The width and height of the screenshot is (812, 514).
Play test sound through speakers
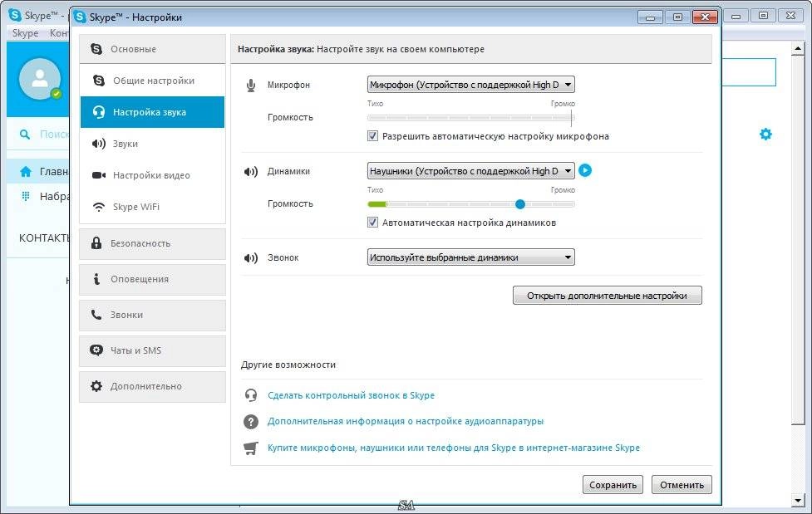tap(585, 170)
